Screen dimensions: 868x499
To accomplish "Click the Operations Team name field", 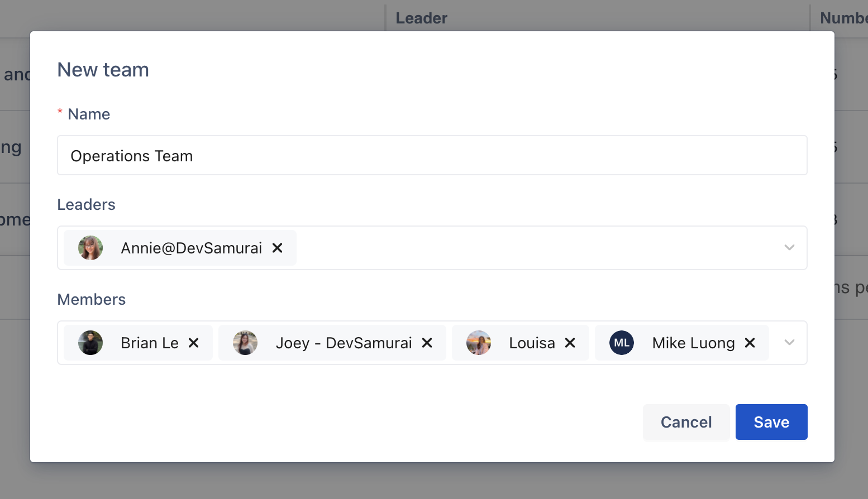I will click(x=432, y=155).
